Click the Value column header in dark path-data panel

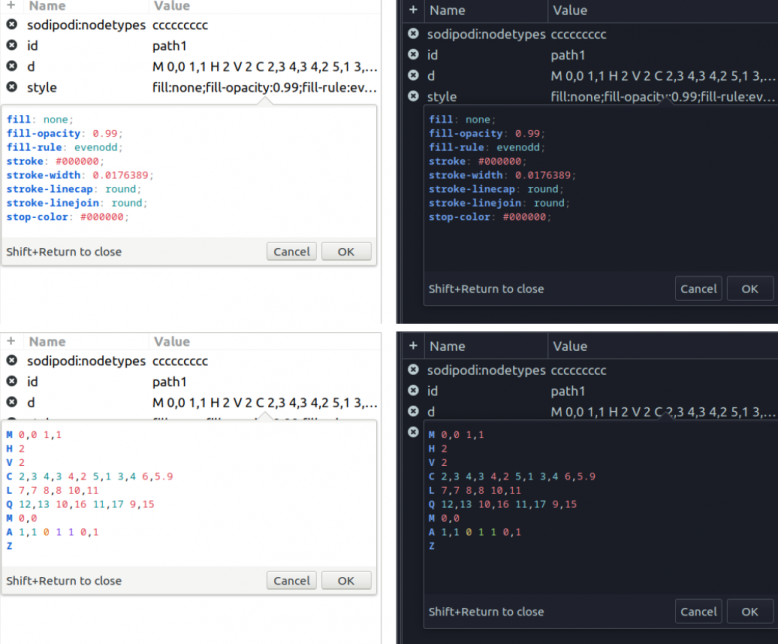coord(570,346)
